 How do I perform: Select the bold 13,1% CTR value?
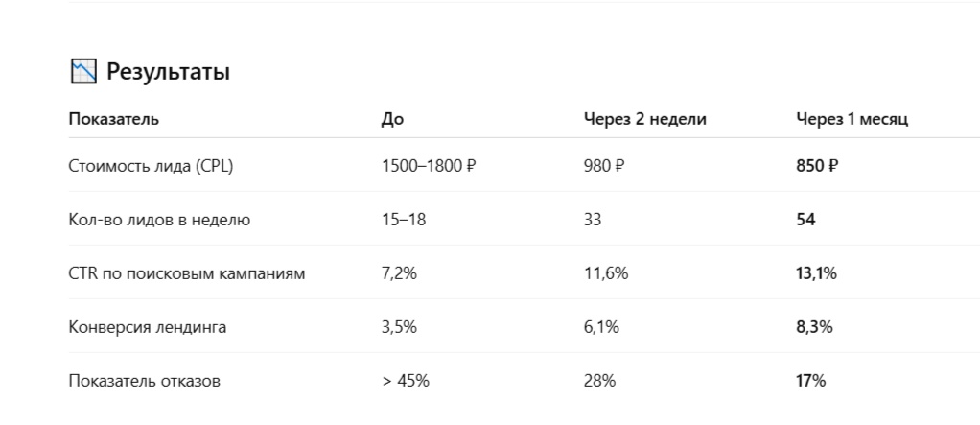816,273
